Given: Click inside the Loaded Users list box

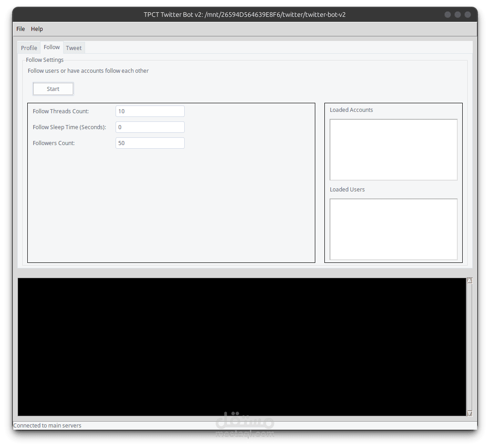Looking at the screenshot, I should click(394, 229).
